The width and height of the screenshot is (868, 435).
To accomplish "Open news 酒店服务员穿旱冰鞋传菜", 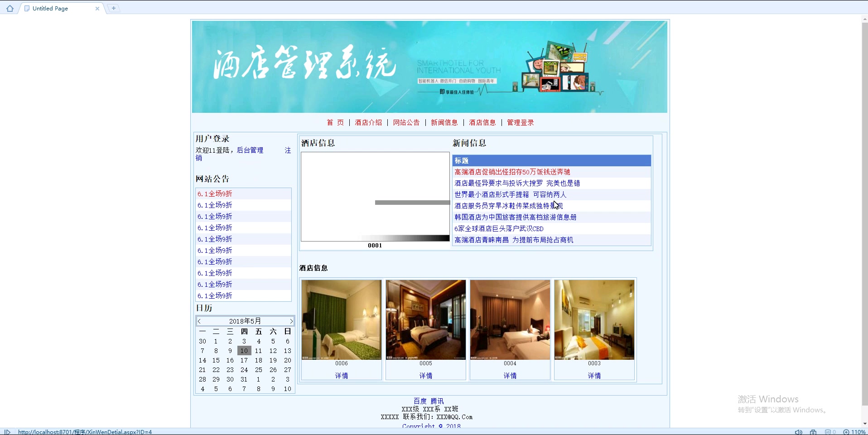I will click(509, 206).
